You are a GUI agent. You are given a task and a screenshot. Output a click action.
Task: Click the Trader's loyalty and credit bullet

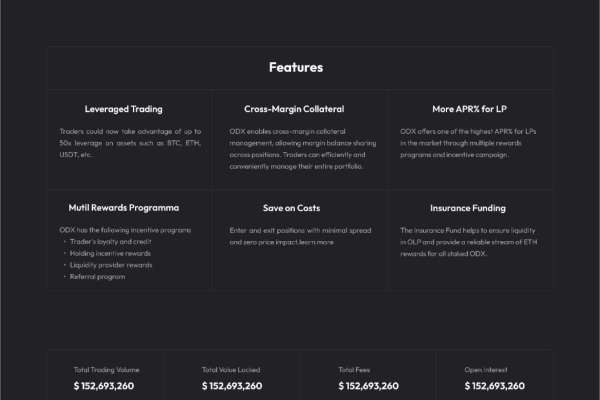click(111, 242)
